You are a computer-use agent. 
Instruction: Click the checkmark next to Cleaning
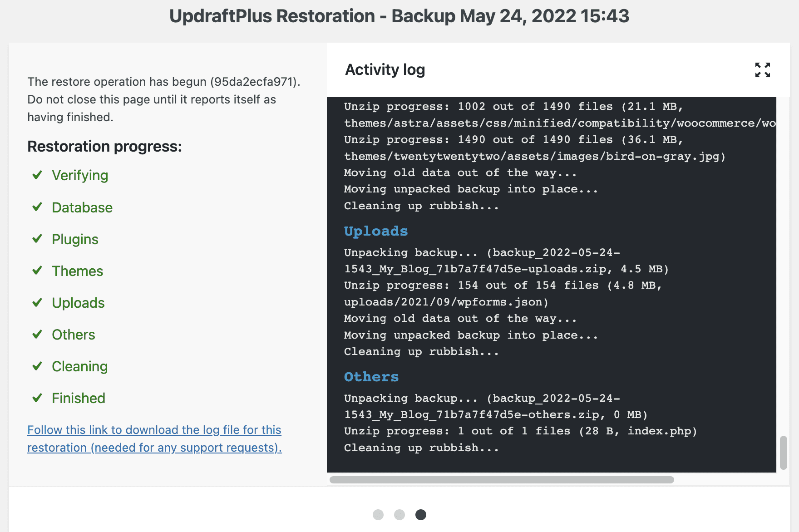(37, 366)
